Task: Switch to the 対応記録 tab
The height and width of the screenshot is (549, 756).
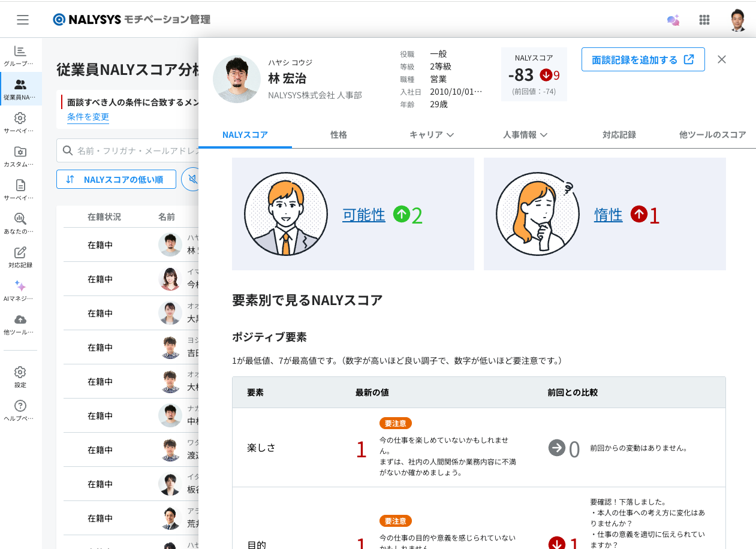Action: tap(619, 135)
